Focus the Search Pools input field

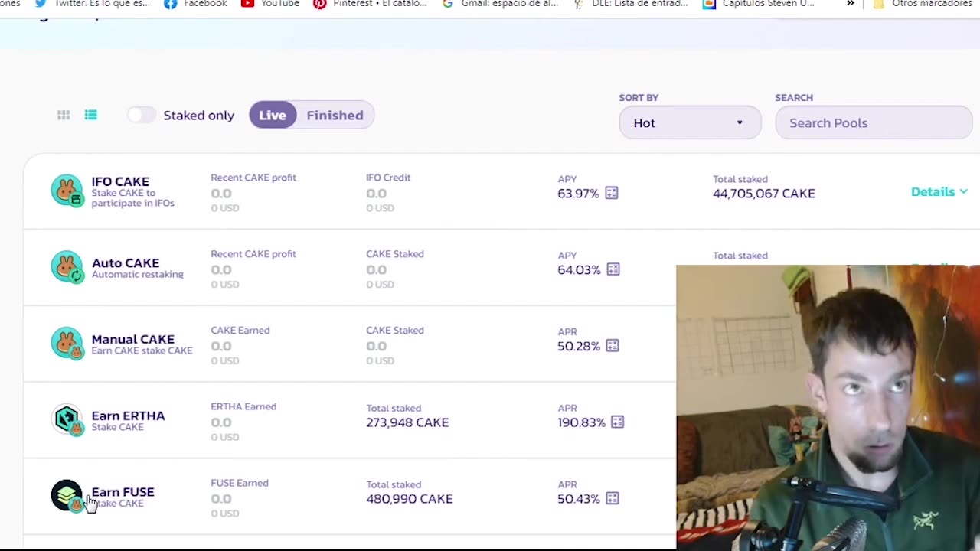point(874,122)
